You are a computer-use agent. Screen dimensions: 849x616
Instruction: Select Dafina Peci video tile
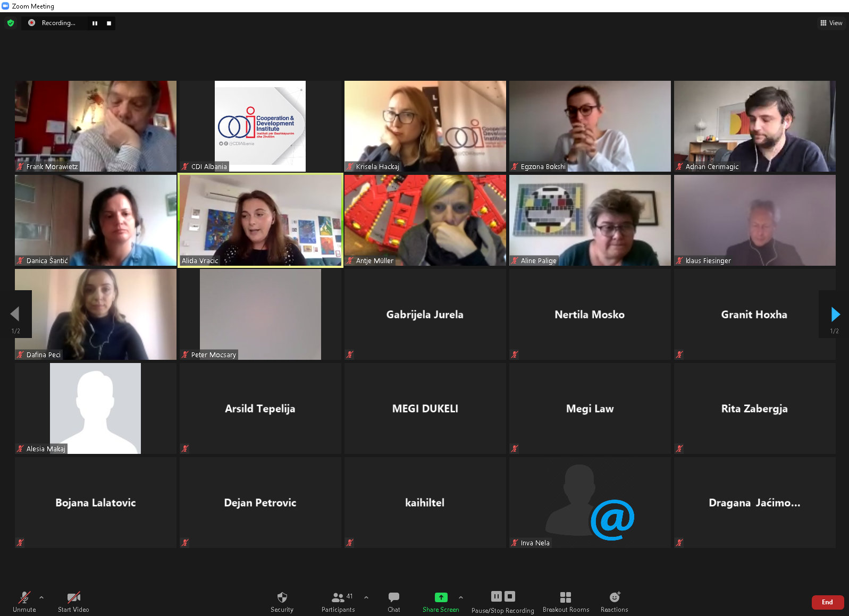tap(96, 314)
